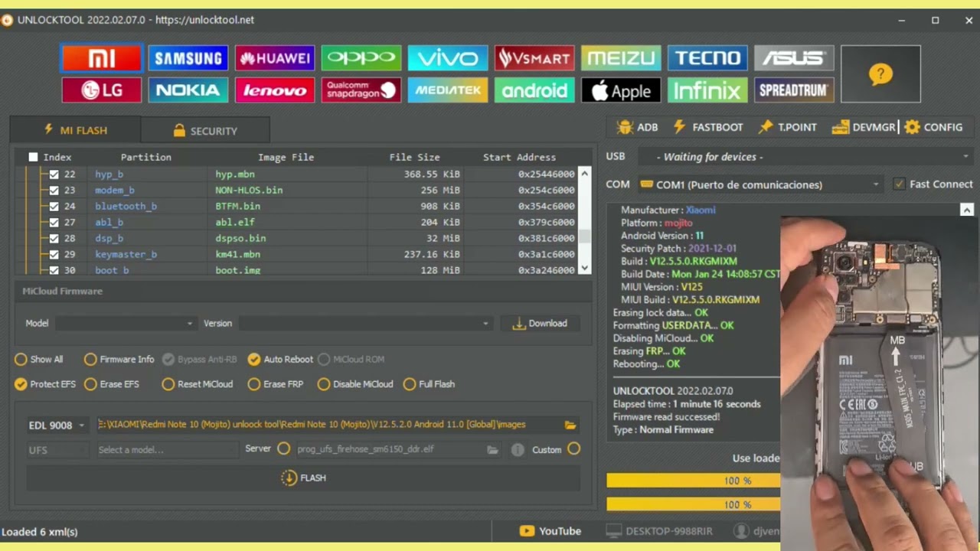This screenshot has width=980, height=551.
Task: Uncheck partition abl_b row 27
Action: [x=54, y=223]
